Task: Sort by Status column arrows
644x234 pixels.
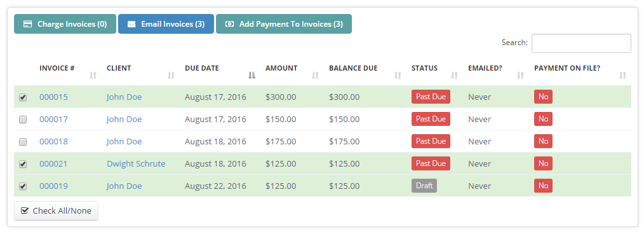Action: click(454, 75)
